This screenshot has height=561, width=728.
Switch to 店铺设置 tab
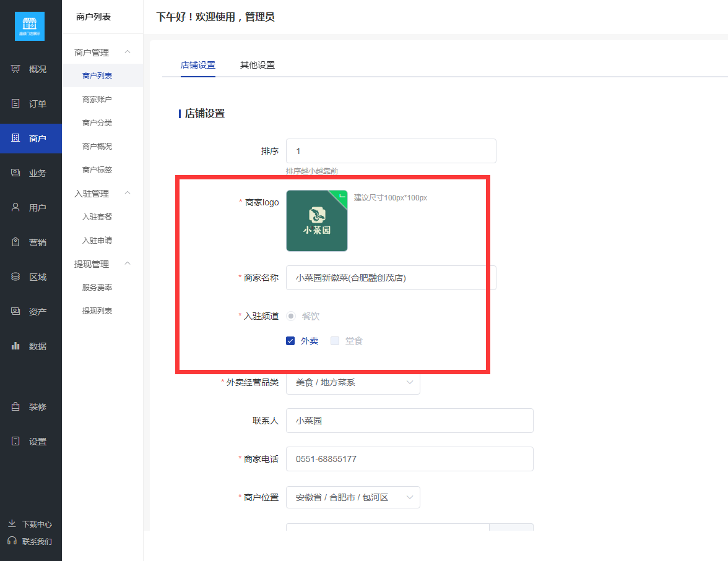198,65
